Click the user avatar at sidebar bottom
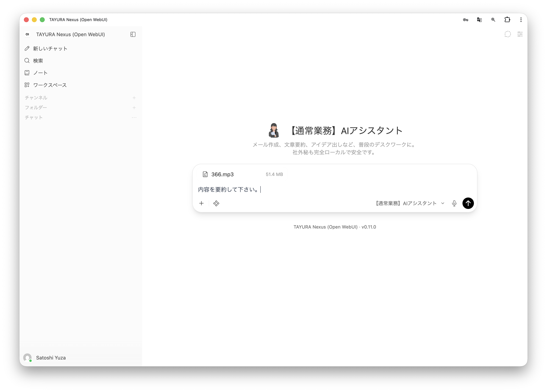Image resolution: width=547 pixels, height=392 pixels. (28, 358)
